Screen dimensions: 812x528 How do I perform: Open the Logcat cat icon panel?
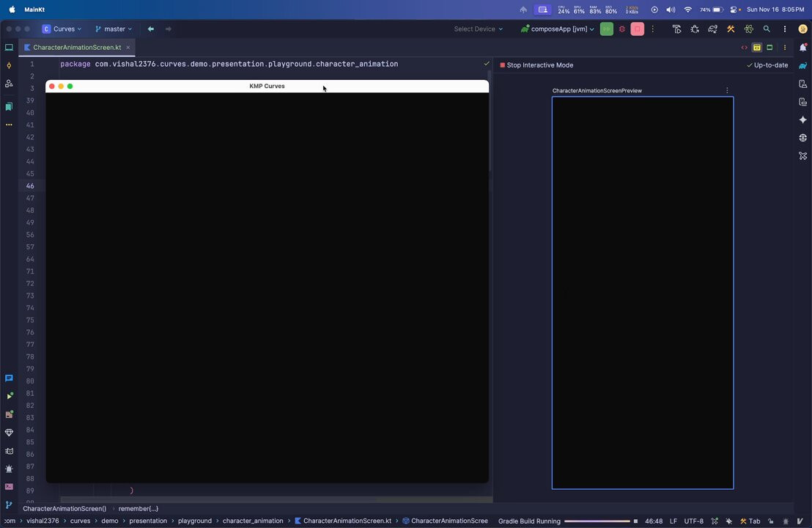tap(9, 451)
